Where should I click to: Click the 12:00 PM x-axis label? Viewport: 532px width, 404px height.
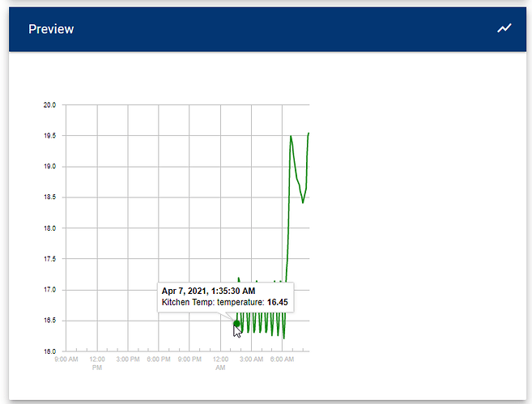point(97,363)
